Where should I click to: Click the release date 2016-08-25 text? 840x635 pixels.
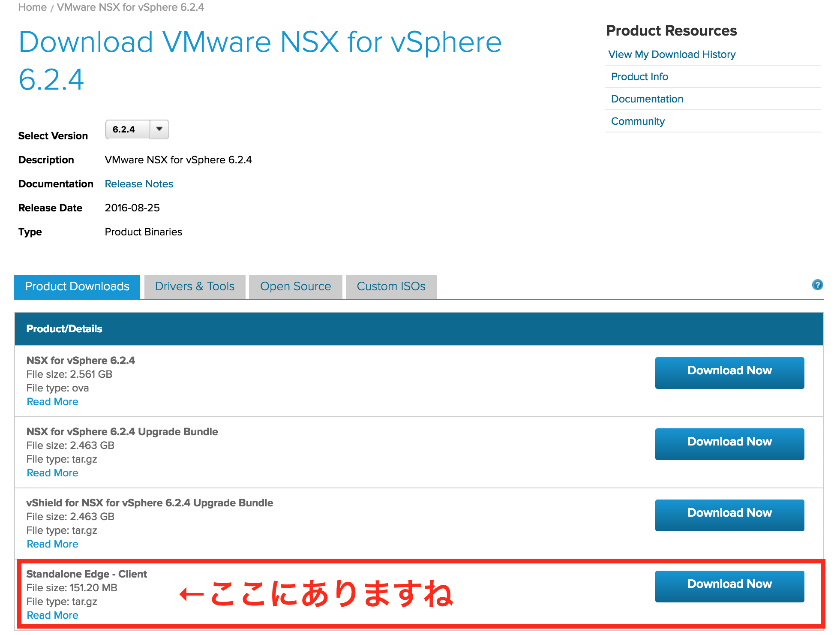tap(132, 208)
